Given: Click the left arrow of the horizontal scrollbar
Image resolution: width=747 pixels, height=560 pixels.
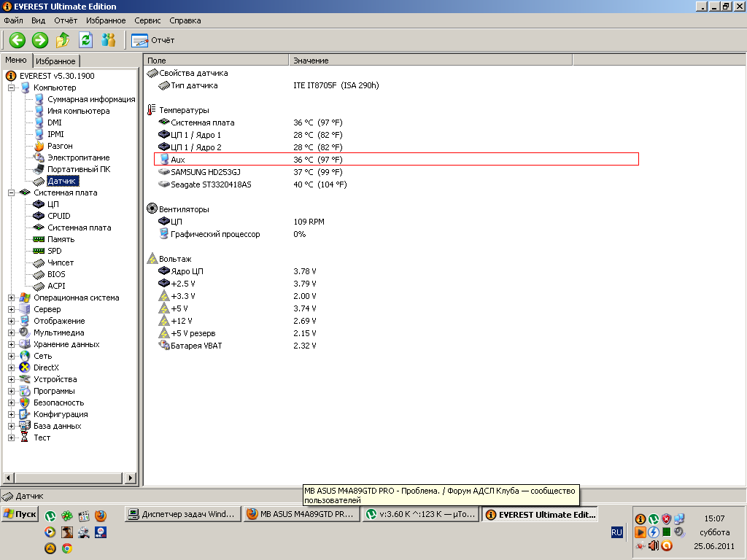Looking at the screenshot, I should 8,478.
